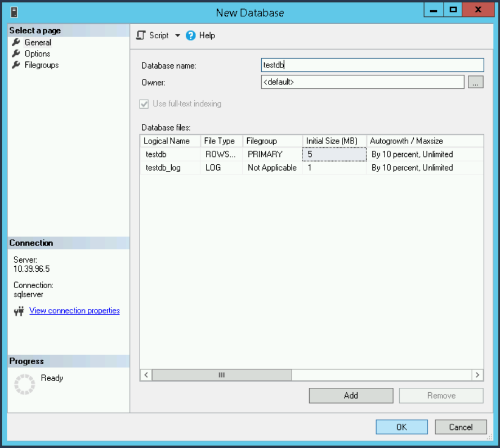
Task: Browse owners with the ellipsis button
Action: (476, 82)
